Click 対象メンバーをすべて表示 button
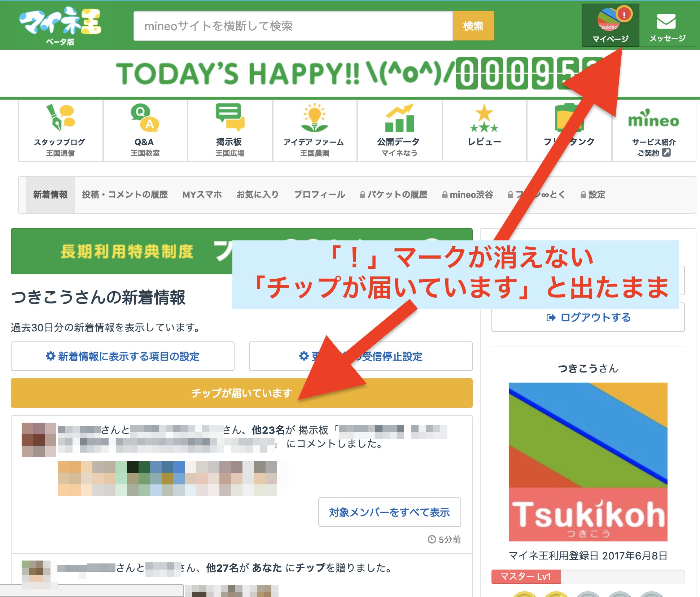700x597 pixels. coord(389,512)
